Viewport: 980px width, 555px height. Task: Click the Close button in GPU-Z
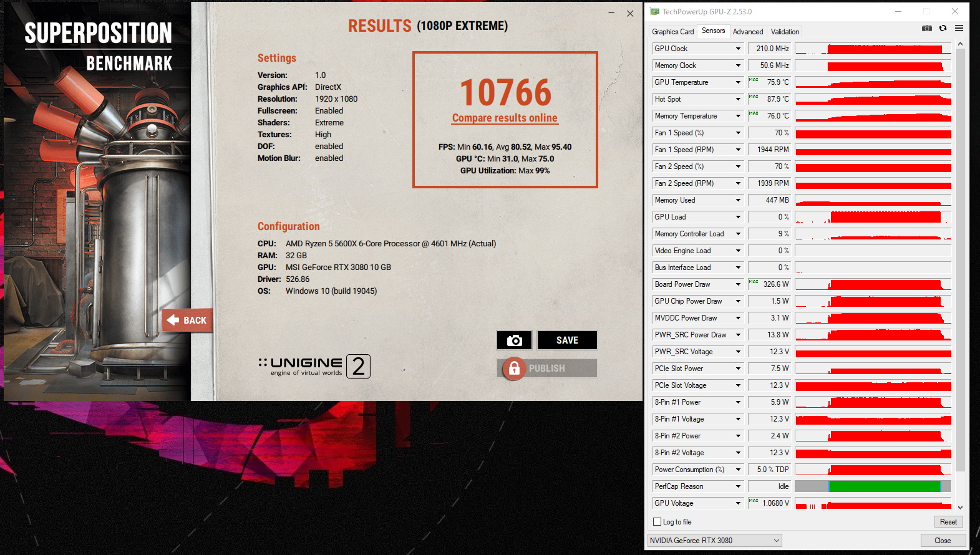click(x=943, y=541)
